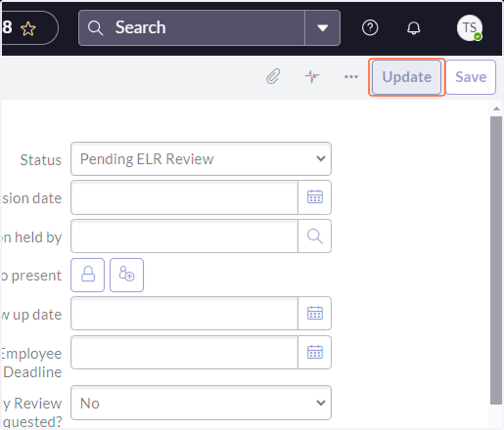This screenshot has height=430, width=504.
Task: Focus the global Search field
Action: click(x=192, y=28)
